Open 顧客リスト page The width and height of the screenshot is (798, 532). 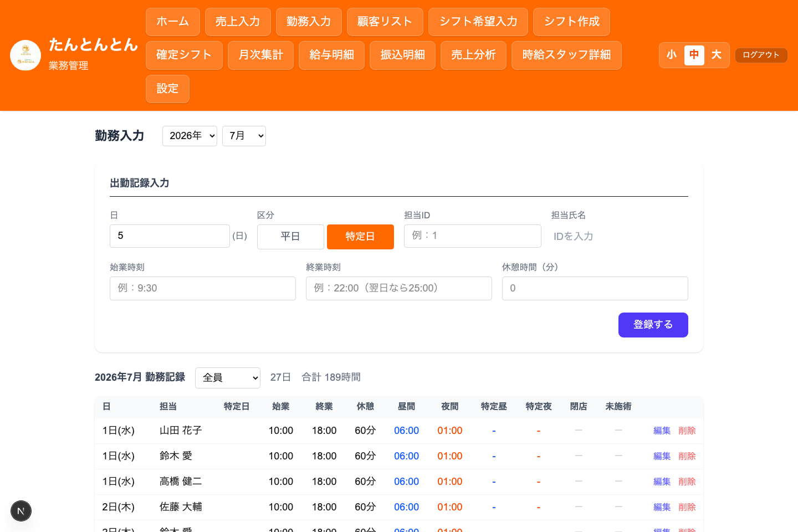pyautogui.click(x=385, y=22)
